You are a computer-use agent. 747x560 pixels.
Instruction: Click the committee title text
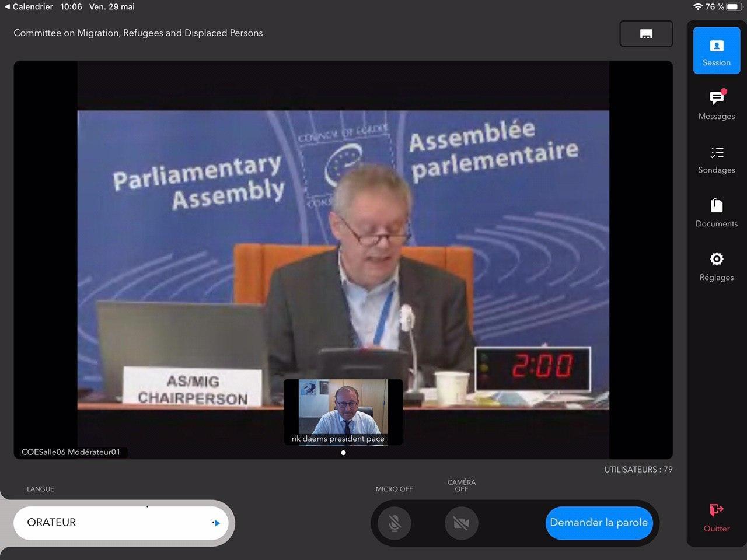(x=138, y=33)
